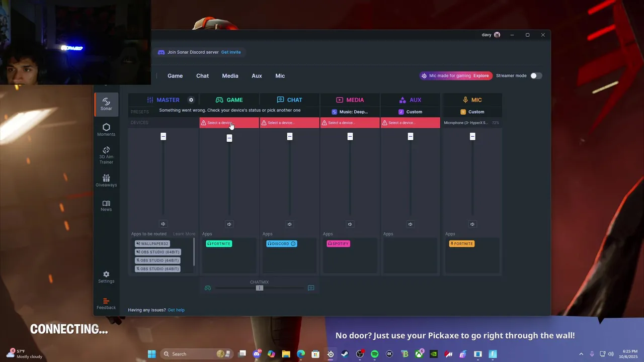Open the News section
Image resolution: width=644 pixels, height=362 pixels.
pos(106,206)
